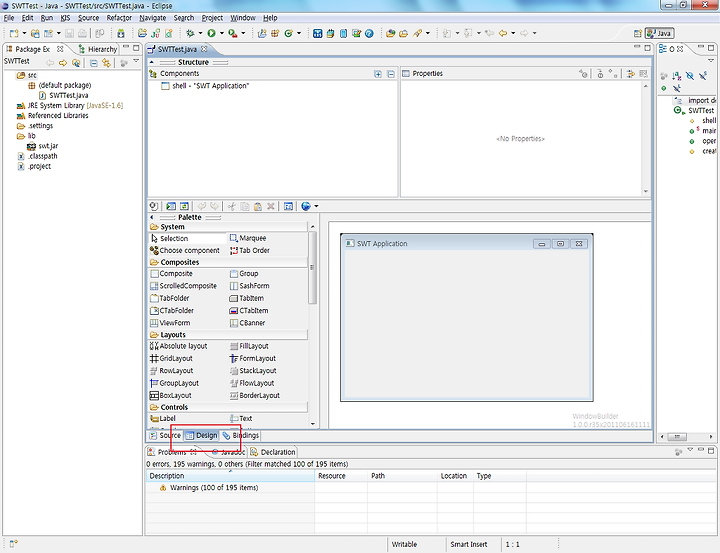Image resolution: width=720 pixels, height=553 pixels.
Task: Choose GridLayout in the Layouts palette
Action: [x=171, y=358]
